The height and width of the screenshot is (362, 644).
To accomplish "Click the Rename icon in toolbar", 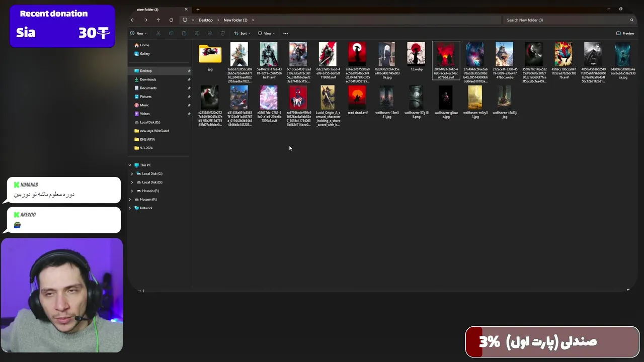I will tap(197, 33).
